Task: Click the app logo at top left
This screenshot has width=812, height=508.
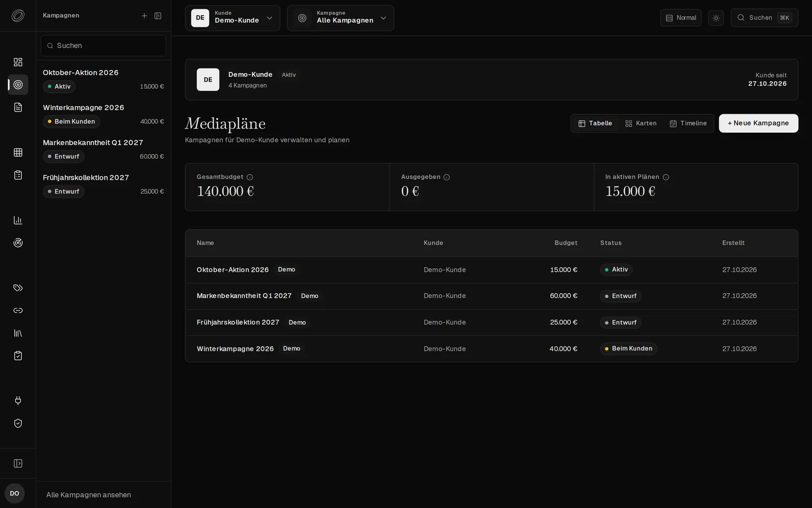Action: tap(18, 16)
